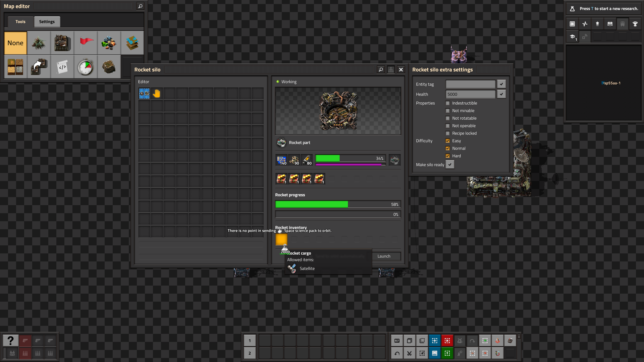Click the Make silo ready checkmark button
The width and height of the screenshot is (644, 362).
(x=450, y=165)
